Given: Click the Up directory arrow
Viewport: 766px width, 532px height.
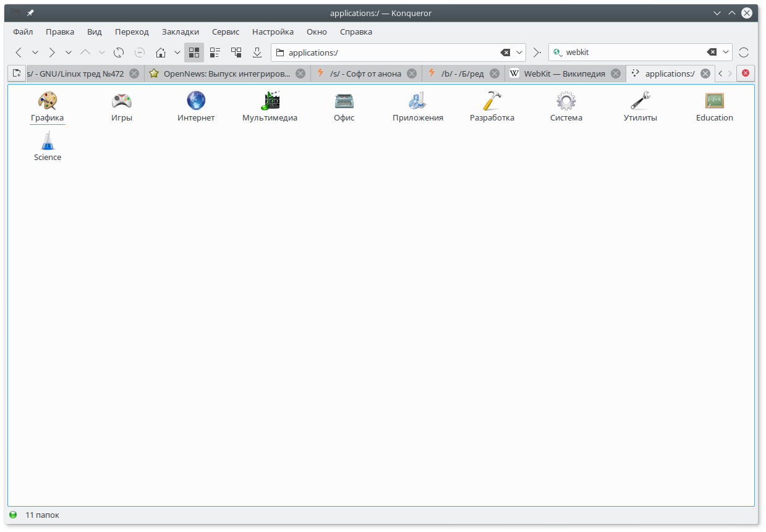Looking at the screenshot, I should pyautogui.click(x=85, y=53).
